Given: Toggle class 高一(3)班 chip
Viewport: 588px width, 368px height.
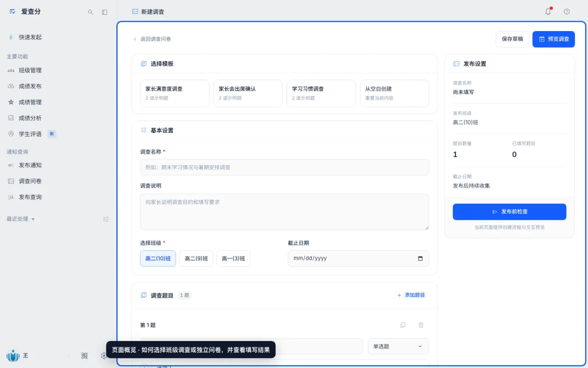Looking at the screenshot, I should pyautogui.click(x=233, y=259).
